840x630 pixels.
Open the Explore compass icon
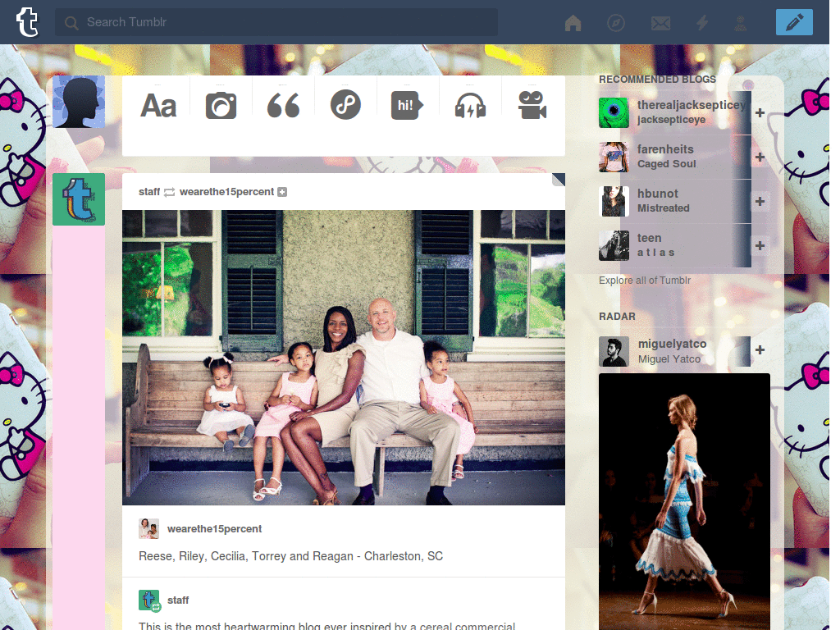[x=616, y=23]
